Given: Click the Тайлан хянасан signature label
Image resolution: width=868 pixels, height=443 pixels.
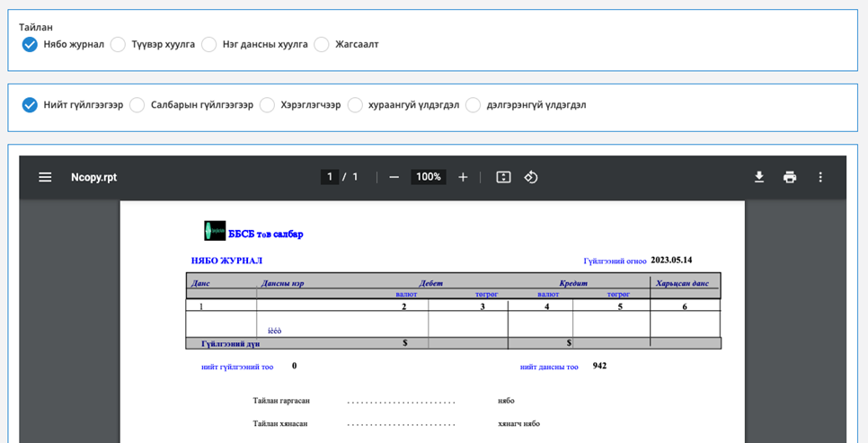Looking at the screenshot, I should (280, 423).
